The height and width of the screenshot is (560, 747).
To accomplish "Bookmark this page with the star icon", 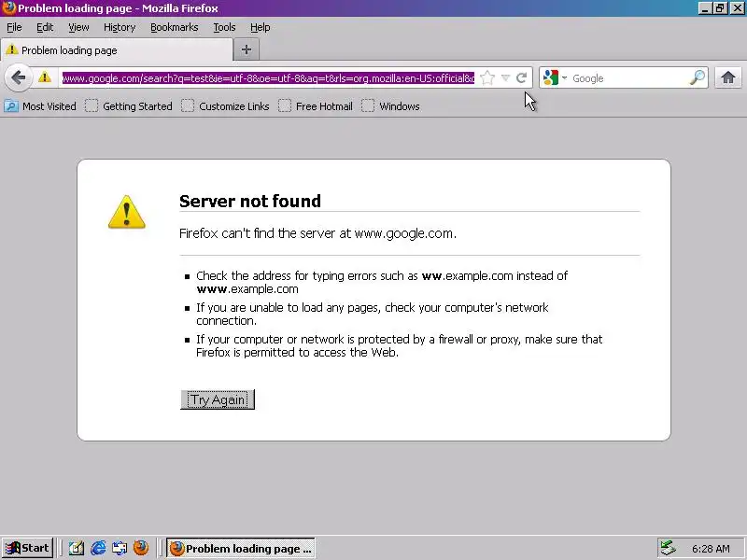I will (487, 77).
